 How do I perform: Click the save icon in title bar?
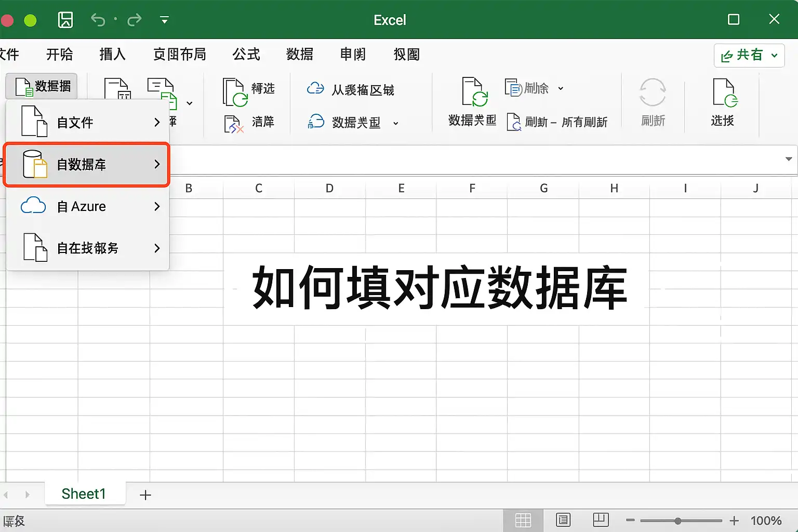65,20
